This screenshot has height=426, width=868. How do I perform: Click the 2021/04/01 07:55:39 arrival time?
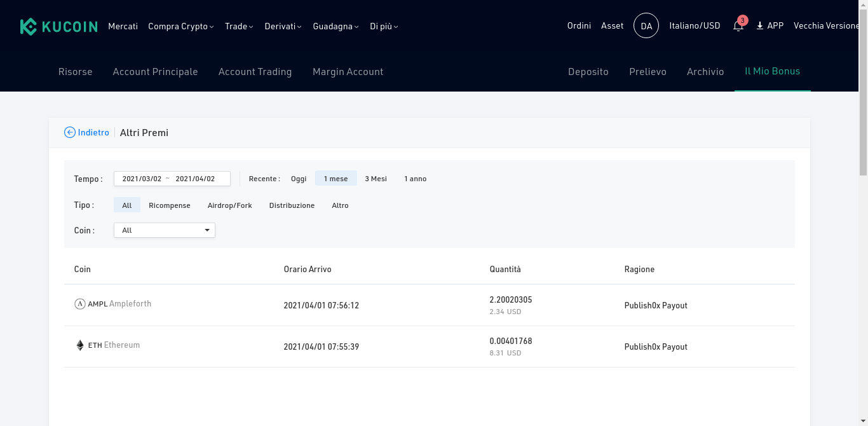pyautogui.click(x=322, y=347)
